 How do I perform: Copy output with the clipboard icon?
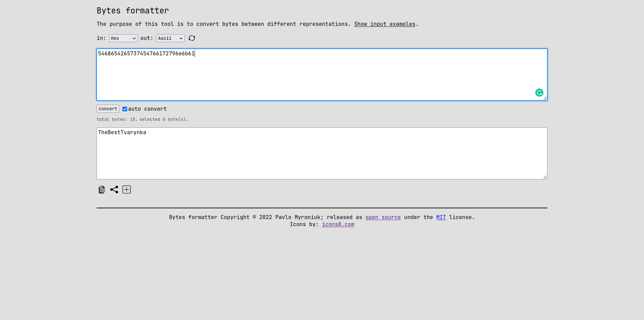point(102,190)
